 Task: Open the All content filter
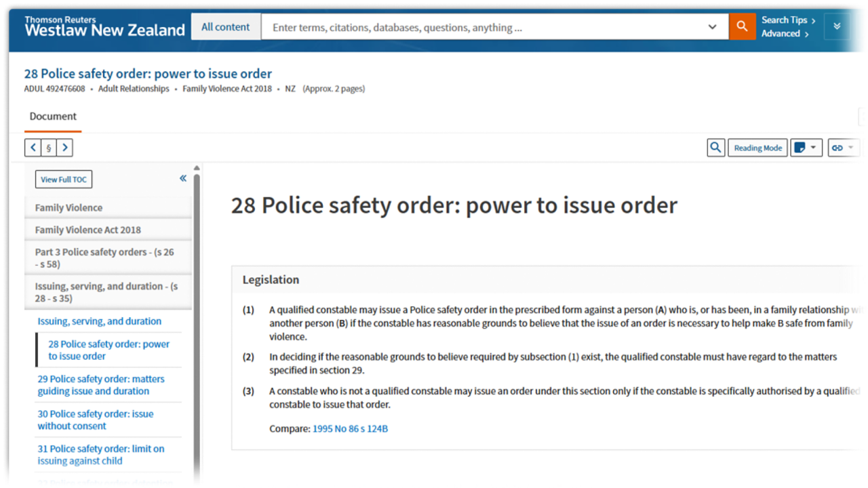pyautogui.click(x=225, y=27)
